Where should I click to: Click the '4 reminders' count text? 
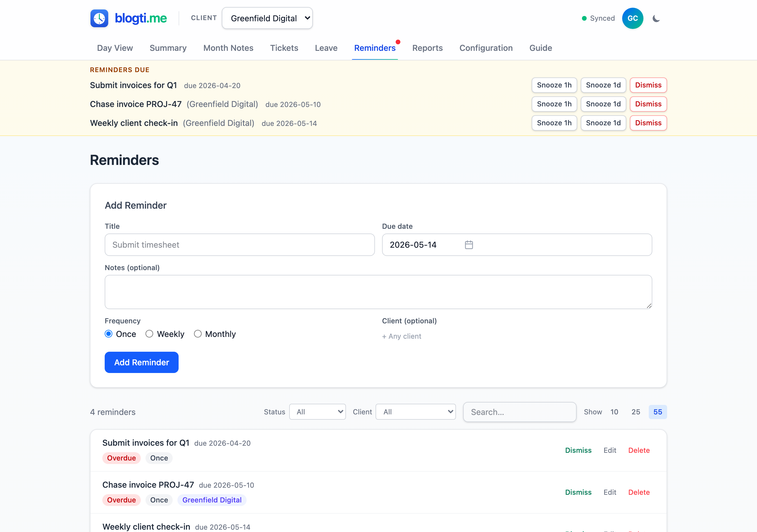coord(113,412)
